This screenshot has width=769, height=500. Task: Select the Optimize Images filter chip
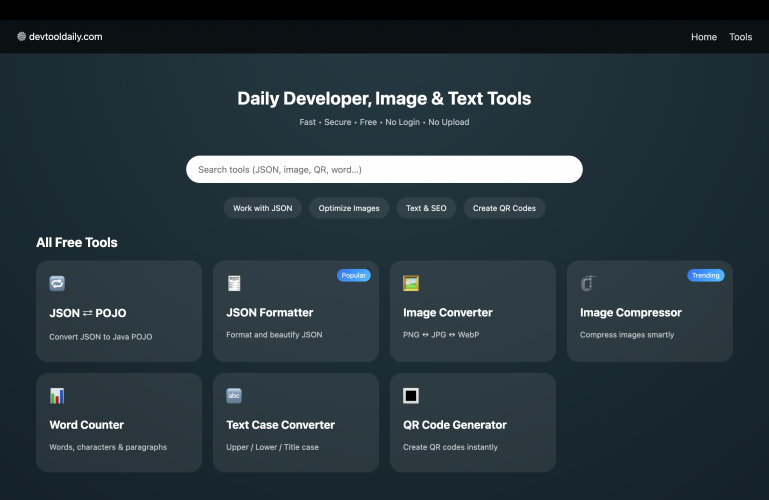[349, 208]
